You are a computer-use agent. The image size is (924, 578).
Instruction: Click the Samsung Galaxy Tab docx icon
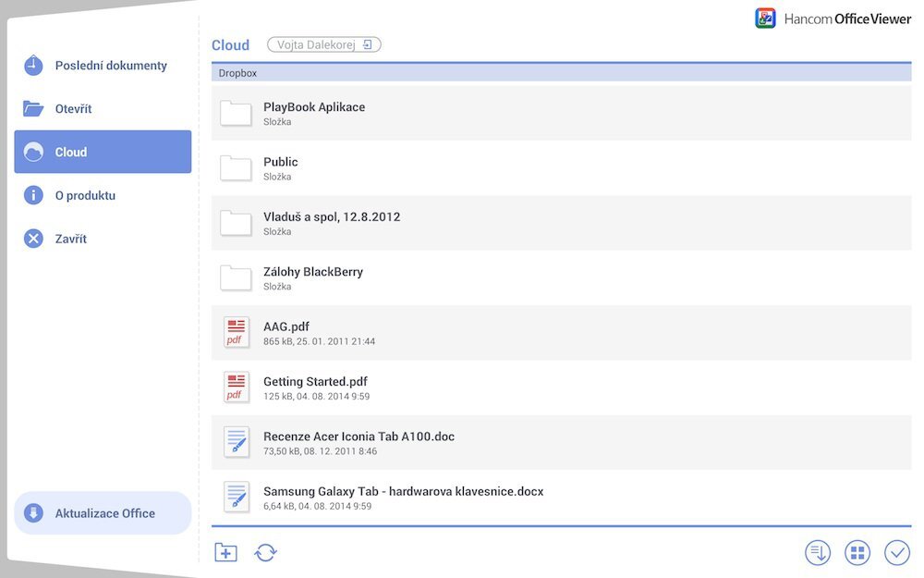click(x=237, y=497)
